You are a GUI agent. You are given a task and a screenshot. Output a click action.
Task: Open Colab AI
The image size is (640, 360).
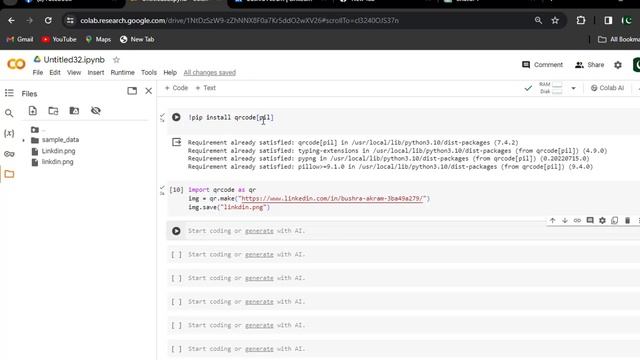(x=607, y=88)
